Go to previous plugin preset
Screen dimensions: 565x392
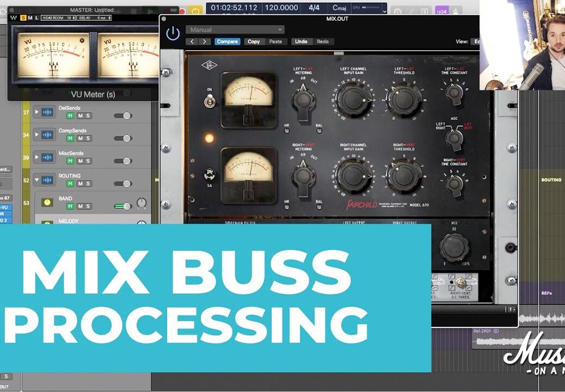pyautogui.click(x=192, y=41)
